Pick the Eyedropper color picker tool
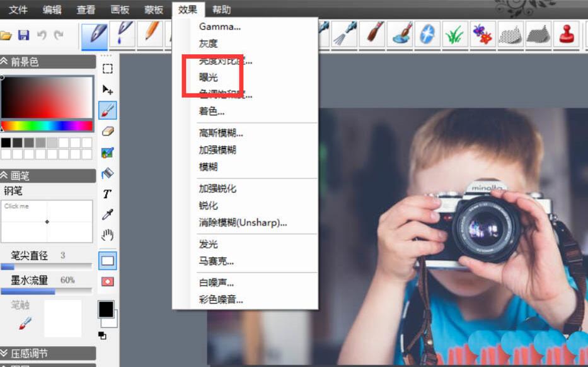 click(108, 215)
